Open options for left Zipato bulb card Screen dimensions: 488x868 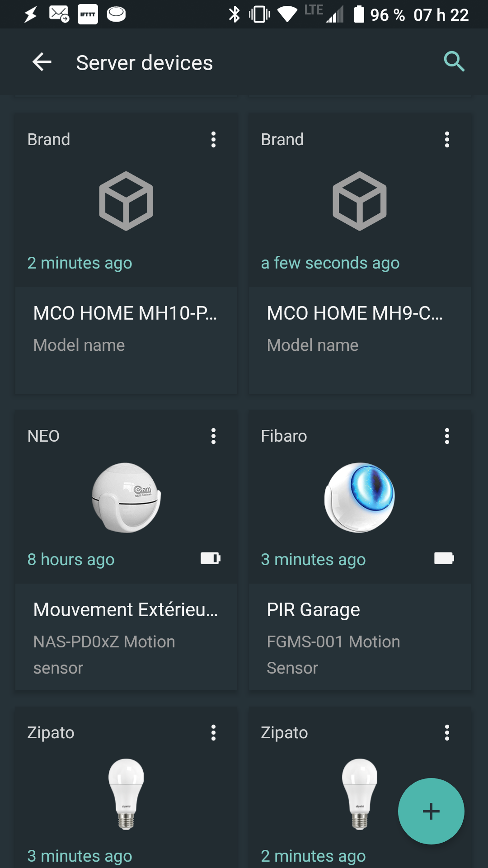214,733
